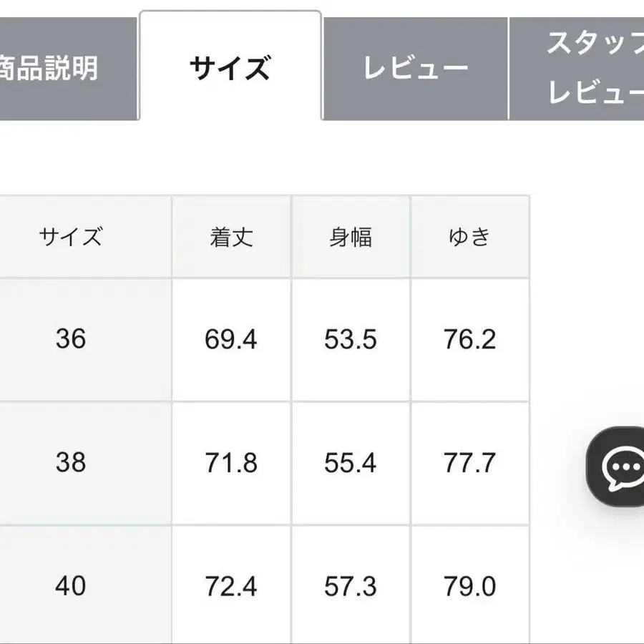Click the ゆき column header
Screen dimensions: 644x644
469,237
